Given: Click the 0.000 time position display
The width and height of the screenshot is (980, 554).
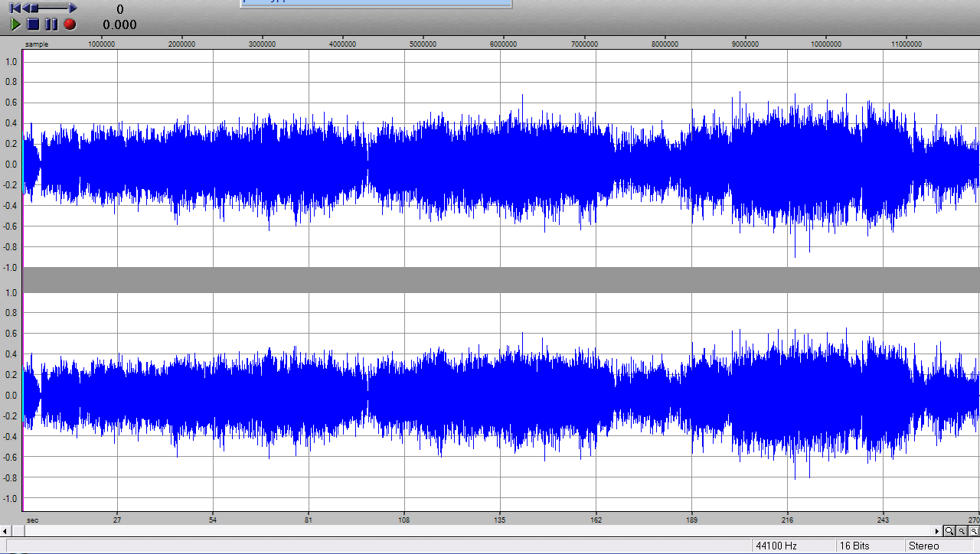Looking at the screenshot, I should click(120, 24).
